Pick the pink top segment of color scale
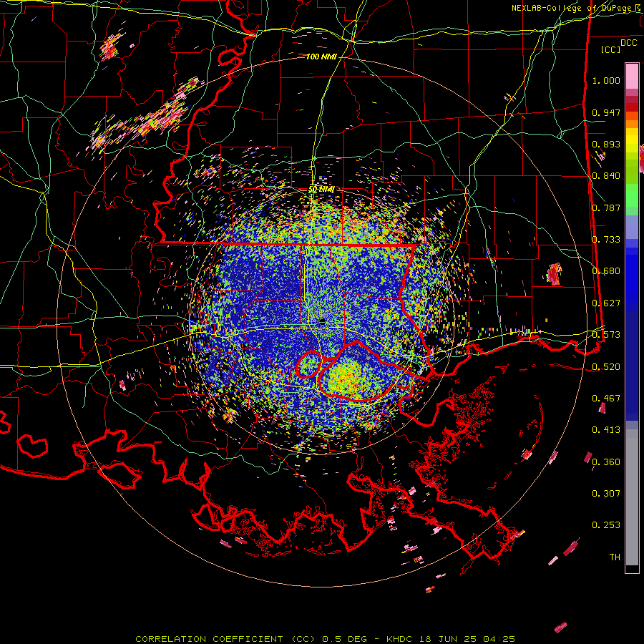Screen dimensions: 644x644 coord(632,76)
